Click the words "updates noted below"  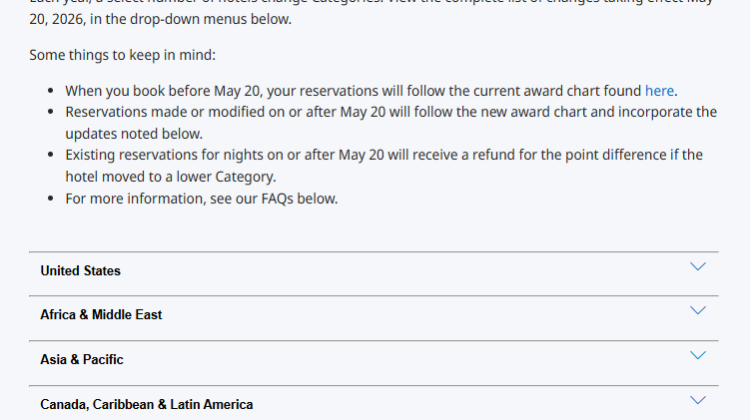point(134,133)
